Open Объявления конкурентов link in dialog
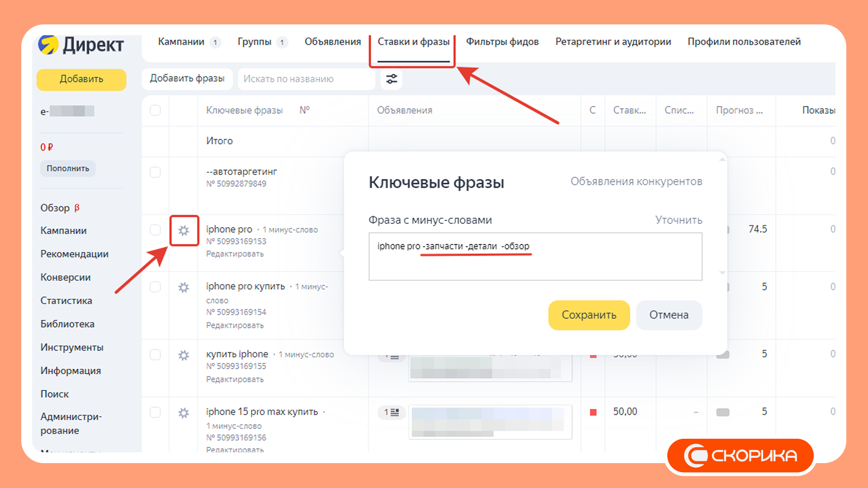The width and height of the screenshot is (868, 488). point(636,182)
